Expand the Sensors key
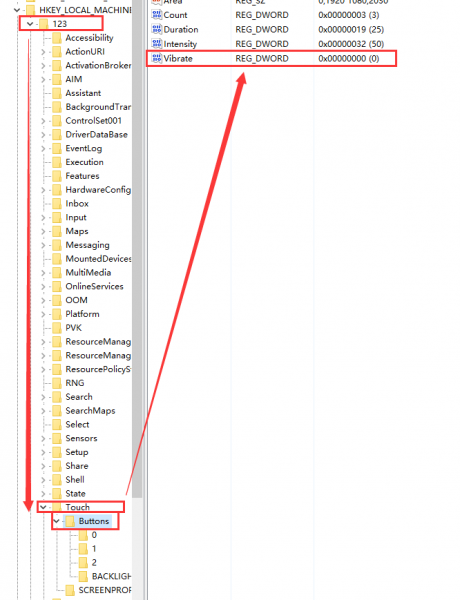This screenshot has height=600, width=460. pyautogui.click(x=43, y=439)
